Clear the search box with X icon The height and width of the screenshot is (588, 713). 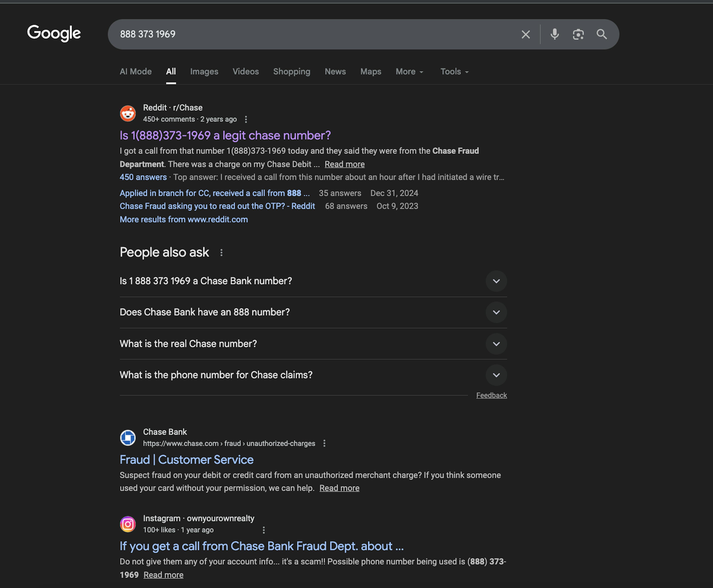tap(526, 34)
